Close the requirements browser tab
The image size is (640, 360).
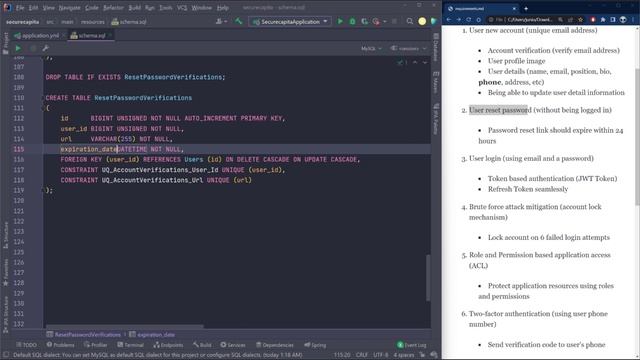point(514,8)
